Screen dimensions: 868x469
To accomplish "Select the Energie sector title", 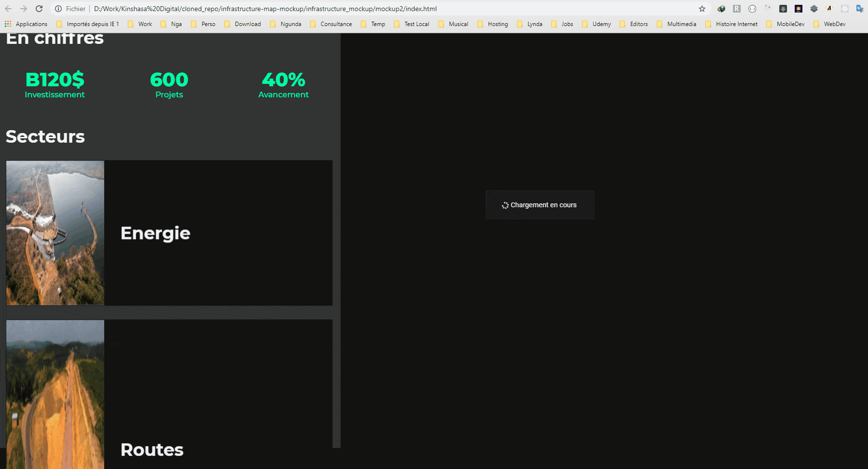I will point(155,233).
